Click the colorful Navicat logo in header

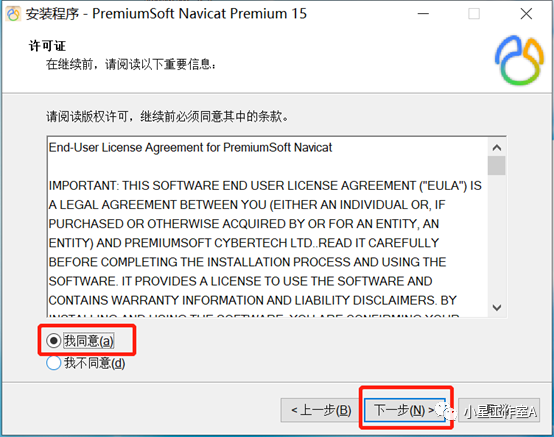519,60
